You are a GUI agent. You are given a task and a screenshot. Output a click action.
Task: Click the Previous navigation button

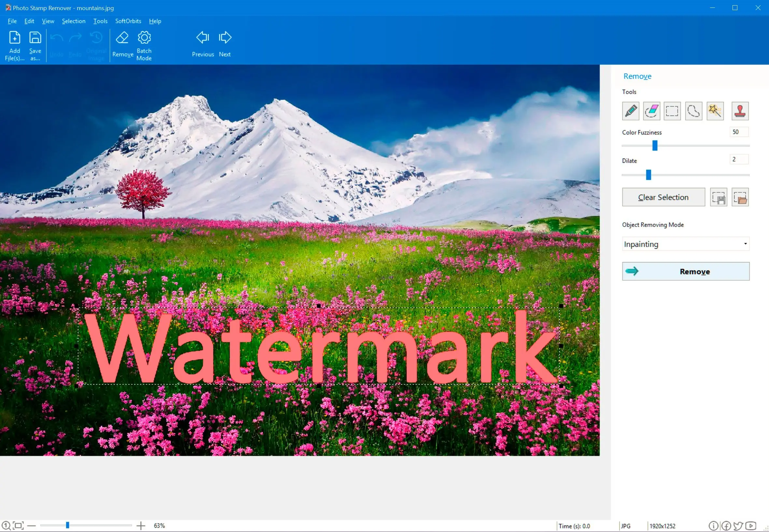[202, 44]
